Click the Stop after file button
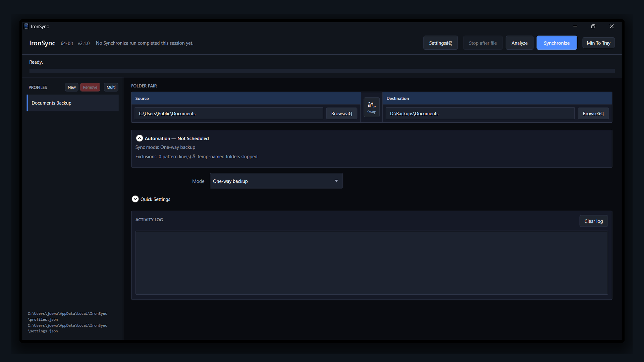 [x=483, y=43]
